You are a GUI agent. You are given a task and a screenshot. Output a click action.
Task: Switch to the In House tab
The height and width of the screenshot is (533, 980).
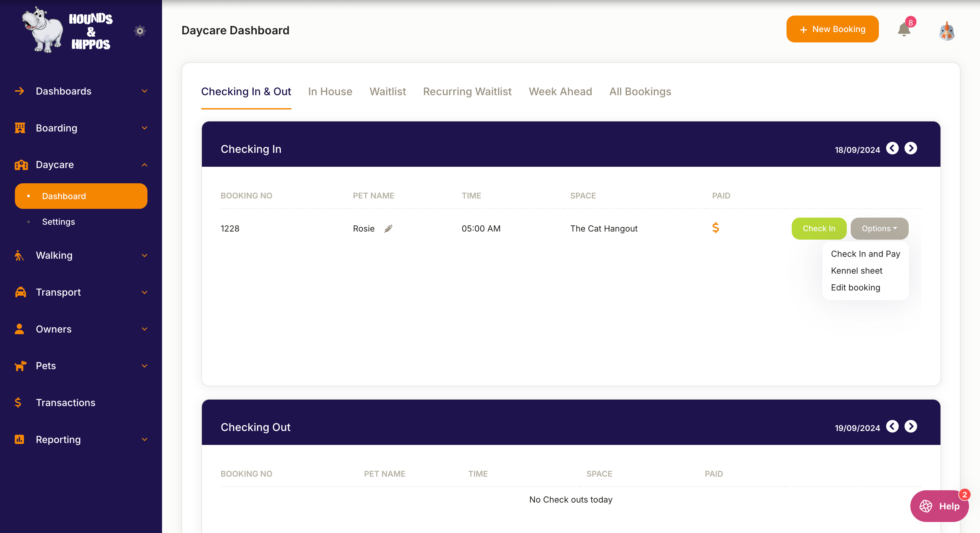pos(330,92)
